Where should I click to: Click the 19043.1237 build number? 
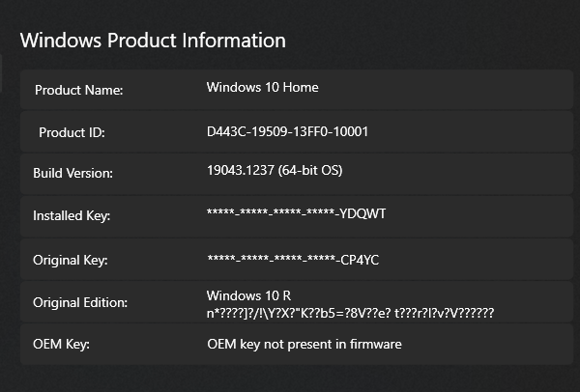point(239,172)
